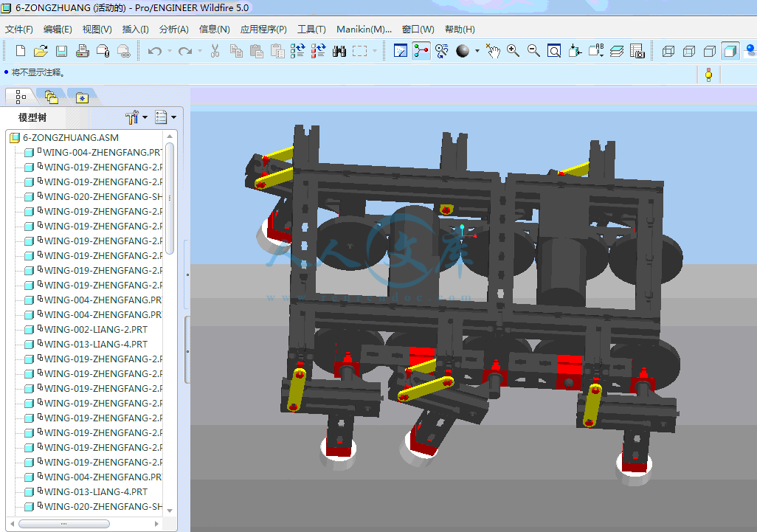The width and height of the screenshot is (757, 532).
Task: Switch display to wireframe
Action: click(668, 51)
